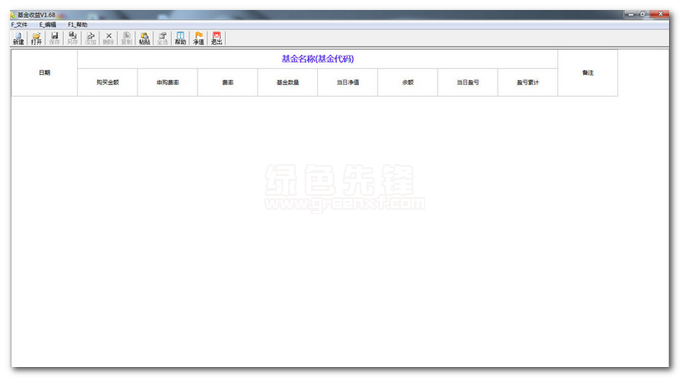680x378 pixels.
Task: Click the 购买金额 column header
Action: pos(108,82)
